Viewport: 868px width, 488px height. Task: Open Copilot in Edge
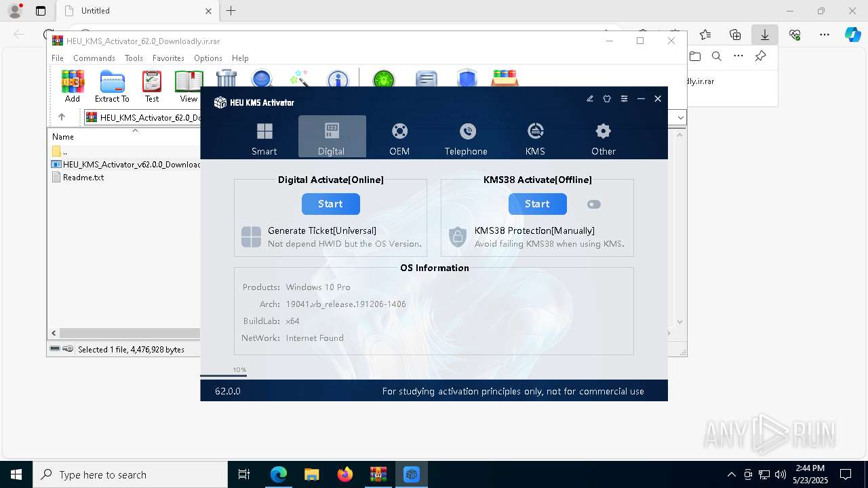(x=852, y=35)
